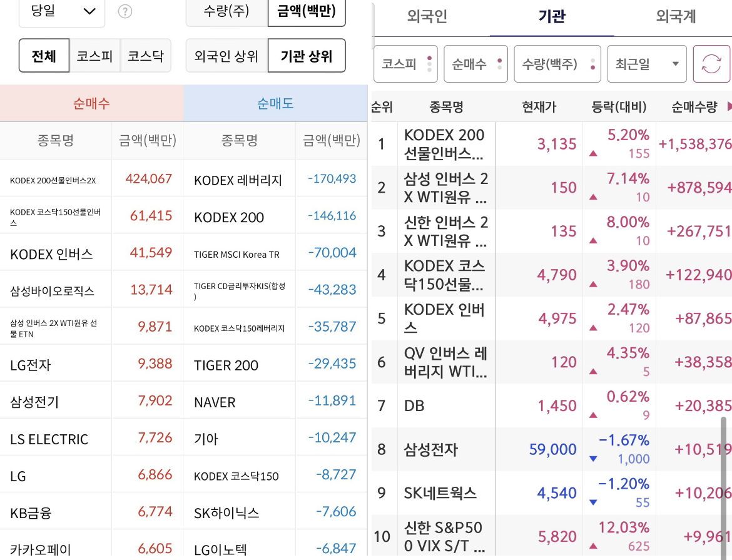This screenshot has height=560, width=732.
Task: Click the right arrow beside 순매수량 header
Action: [729, 106]
